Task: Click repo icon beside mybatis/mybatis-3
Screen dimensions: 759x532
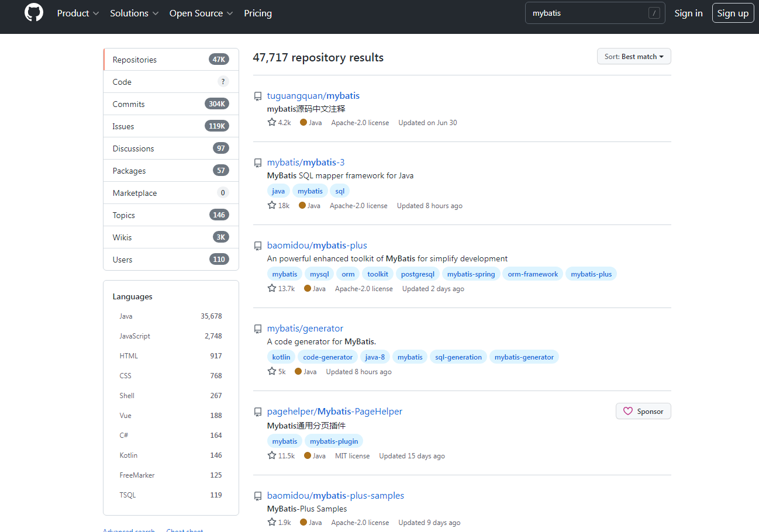Action: coord(258,163)
